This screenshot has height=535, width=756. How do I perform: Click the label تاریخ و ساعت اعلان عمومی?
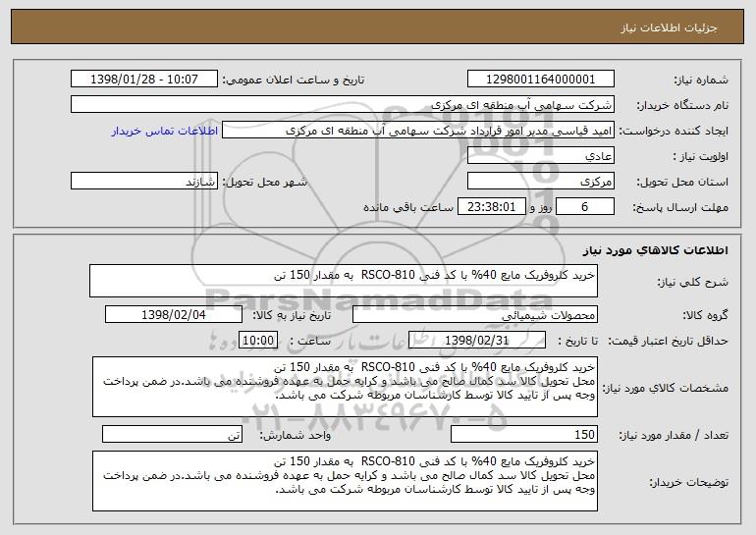[294, 80]
